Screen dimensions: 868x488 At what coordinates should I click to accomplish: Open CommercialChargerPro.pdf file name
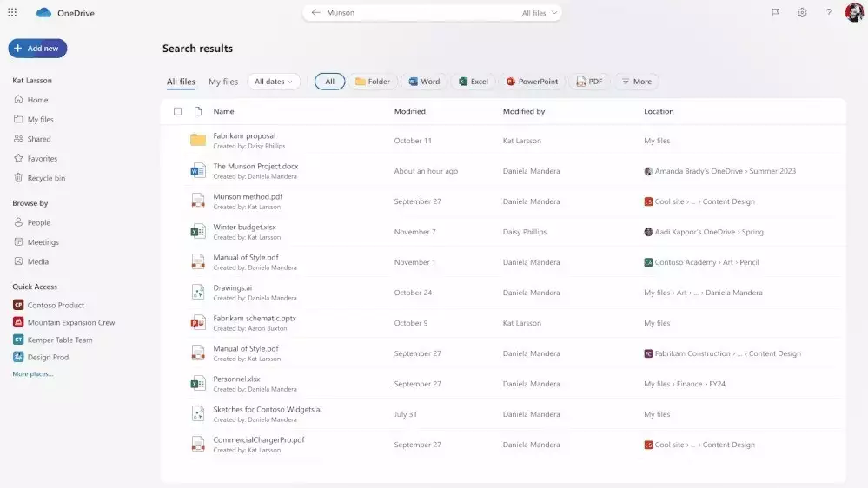pos(259,440)
